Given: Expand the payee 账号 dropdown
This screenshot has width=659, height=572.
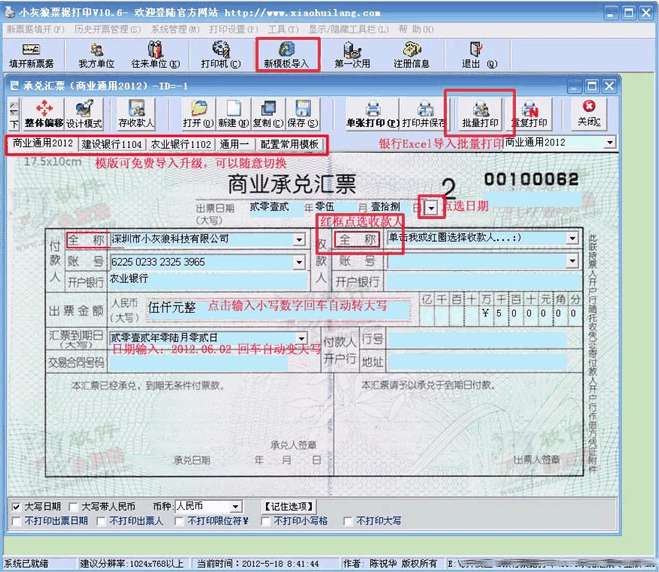Looking at the screenshot, I should click(x=572, y=261).
